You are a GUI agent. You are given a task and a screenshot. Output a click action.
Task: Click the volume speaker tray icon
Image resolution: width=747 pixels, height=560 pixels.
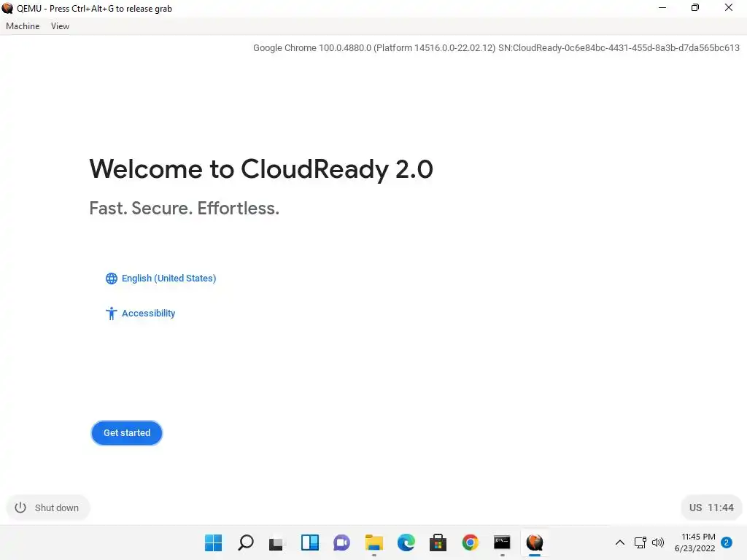pyautogui.click(x=658, y=542)
